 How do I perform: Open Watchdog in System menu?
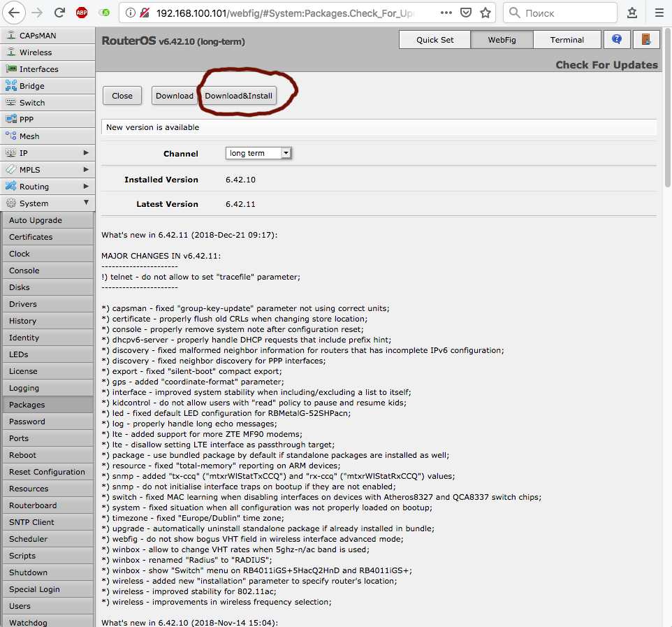48,622
